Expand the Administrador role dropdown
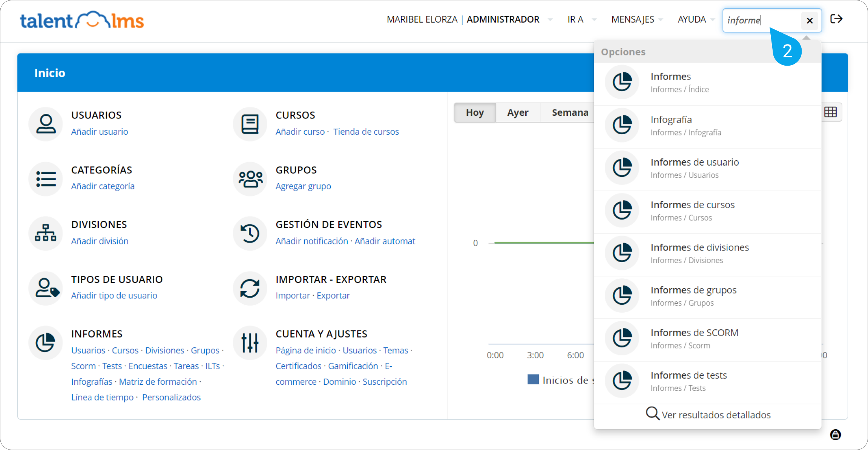The width and height of the screenshot is (868, 450). point(550,19)
